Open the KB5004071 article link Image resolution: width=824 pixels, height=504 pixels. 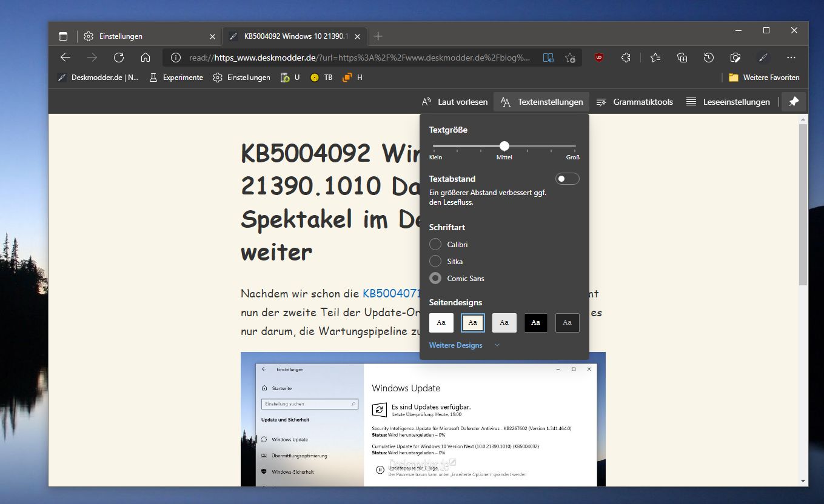[x=391, y=294]
